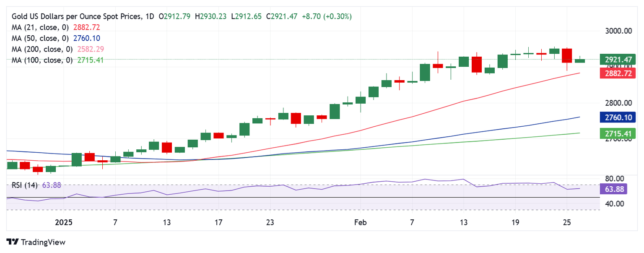Click the green 2921.47 current price tag
644x253 pixels.
pyautogui.click(x=618, y=60)
